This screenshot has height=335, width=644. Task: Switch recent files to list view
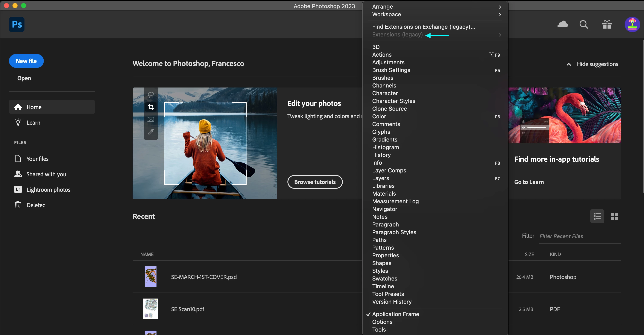click(x=597, y=216)
